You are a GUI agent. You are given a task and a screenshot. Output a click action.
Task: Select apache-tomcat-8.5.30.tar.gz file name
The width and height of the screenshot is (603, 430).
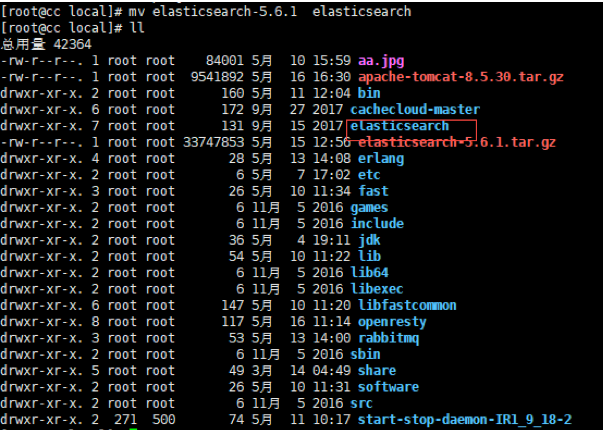461,77
